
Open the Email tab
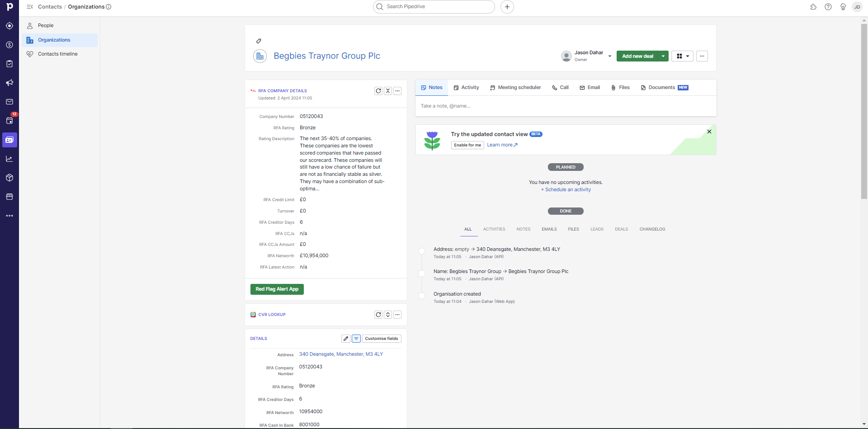pos(590,88)
